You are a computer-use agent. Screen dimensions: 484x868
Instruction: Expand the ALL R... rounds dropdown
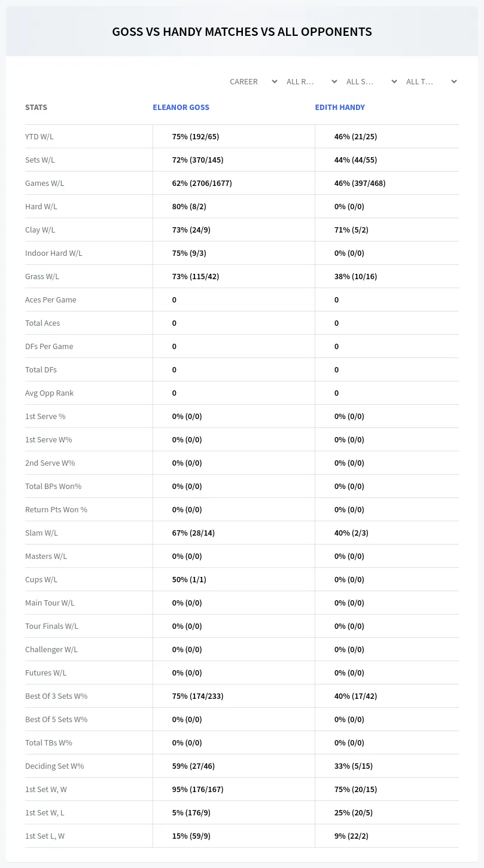(x=312, y=81)
